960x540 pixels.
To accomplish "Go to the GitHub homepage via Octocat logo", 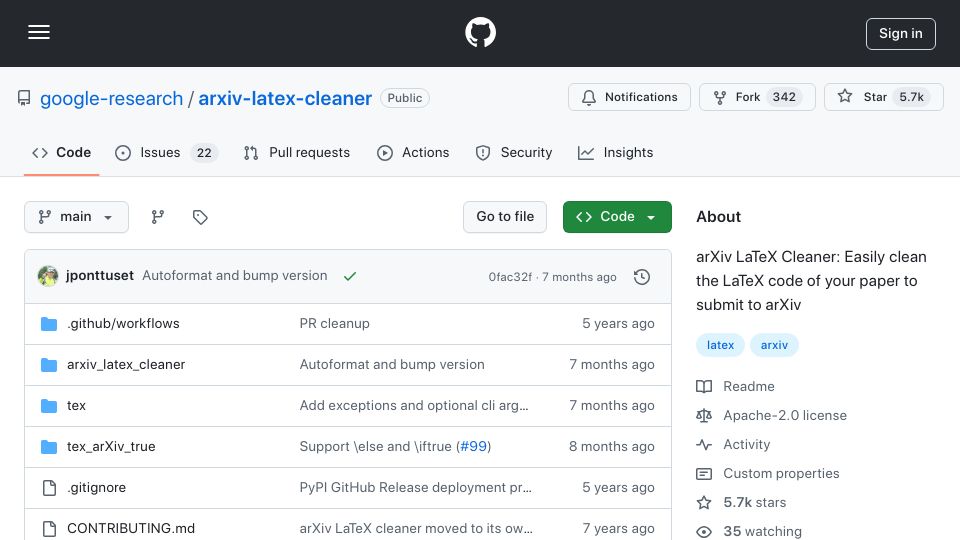I will [x=480, y=32].
